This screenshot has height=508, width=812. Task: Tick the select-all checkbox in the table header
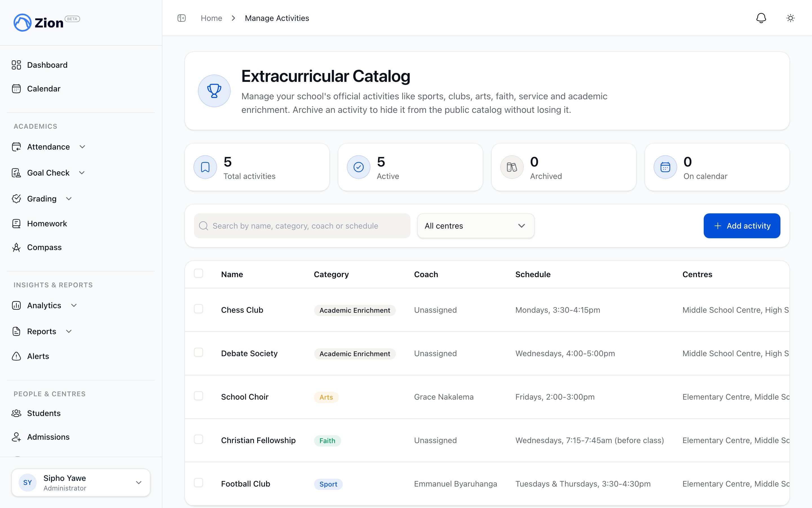pyautogui.click(x=198, y=273)
